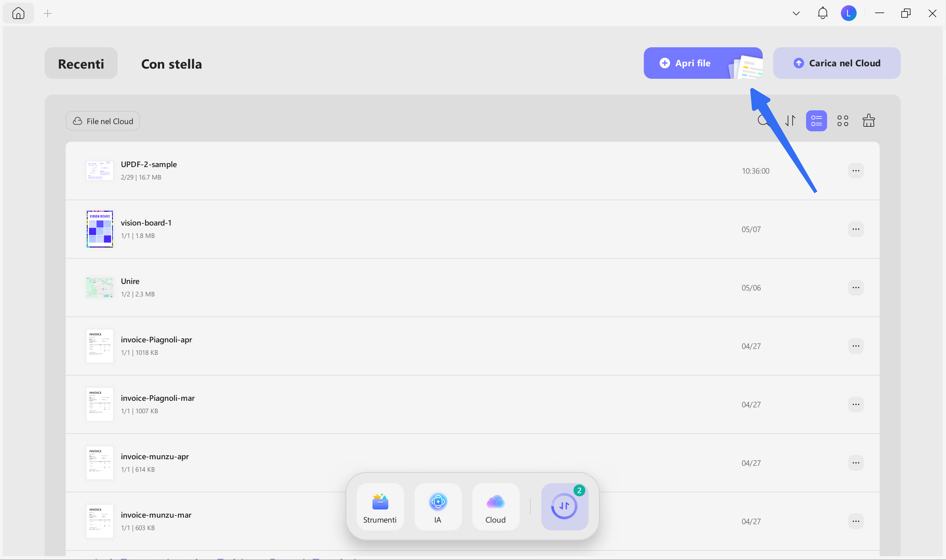
Task: Open more options for UPDF-2-sample
Action: [856, 171]
